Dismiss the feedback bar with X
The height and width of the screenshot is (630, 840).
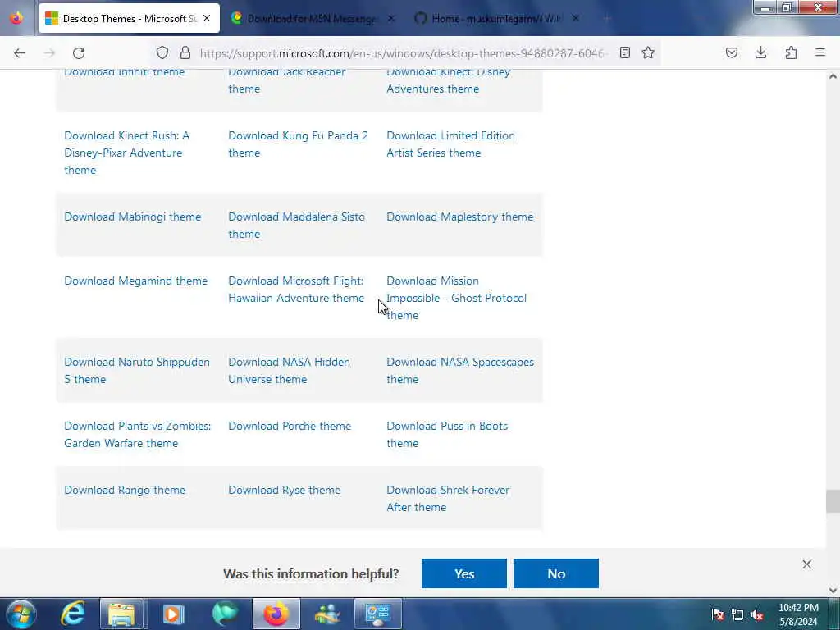click(807, 564)
